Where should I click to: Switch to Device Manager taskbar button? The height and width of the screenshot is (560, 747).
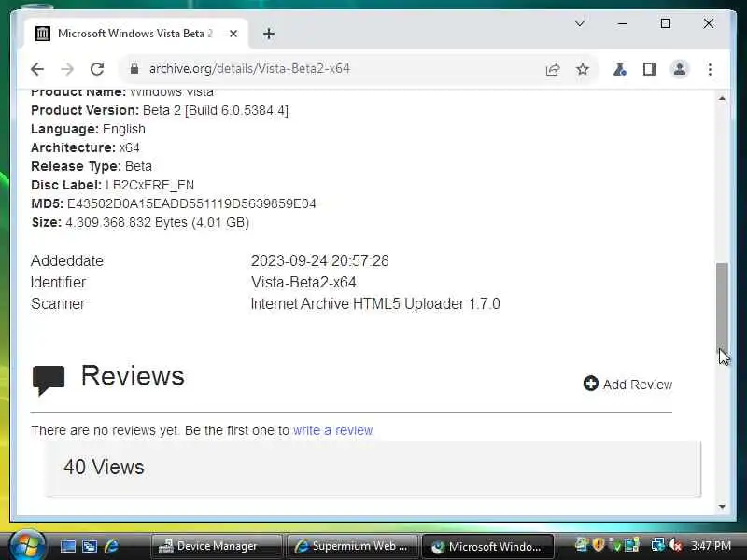pyautogui.click(x=217, y=546)
